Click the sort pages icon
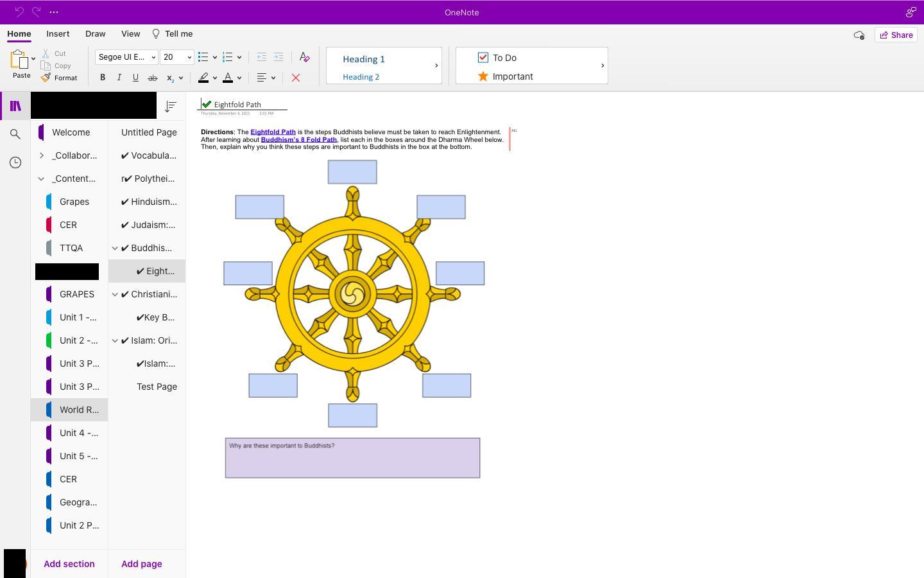 click(170, 107)
